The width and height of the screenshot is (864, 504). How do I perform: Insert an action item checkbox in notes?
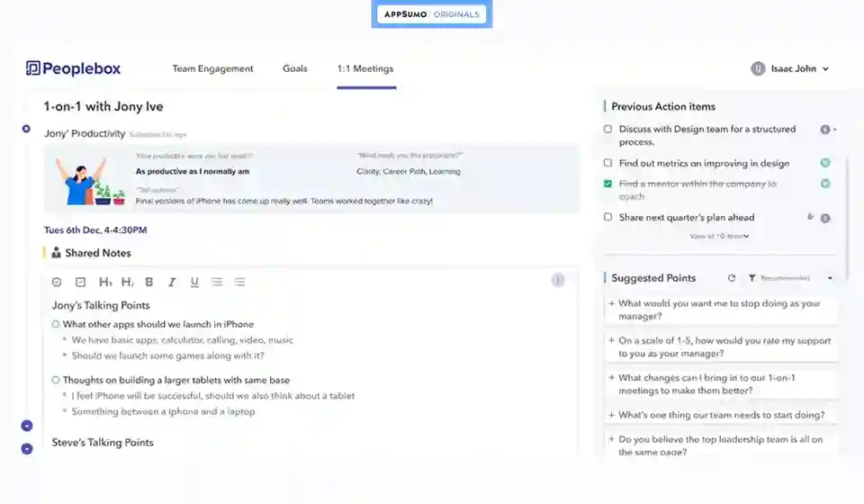[80, 282]
